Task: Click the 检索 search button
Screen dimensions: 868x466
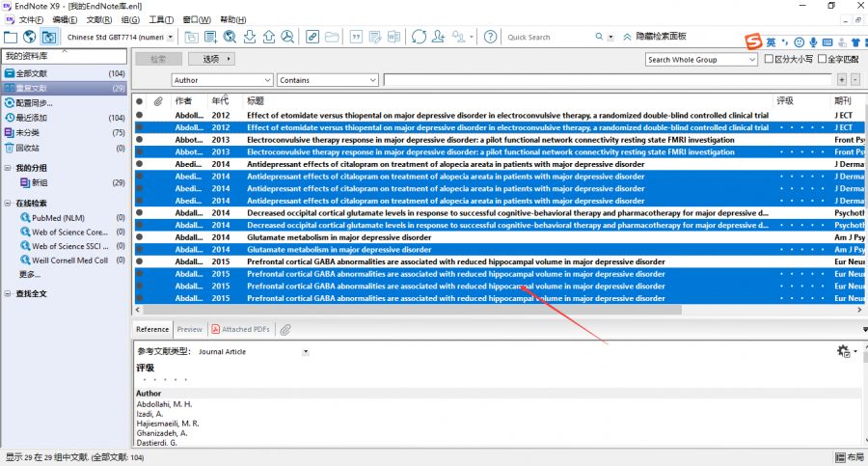Action: [158, 59]
